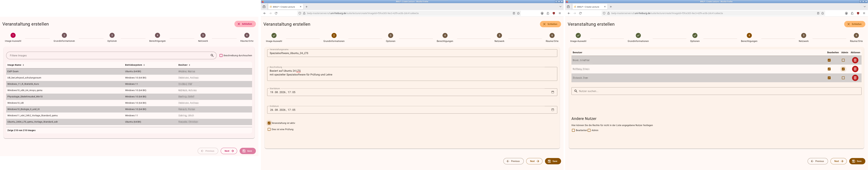This screenshot has width=868, height=170.
Task: Select the Windows10_Biologie_II_und_III image row
Action: pos(129,109)
